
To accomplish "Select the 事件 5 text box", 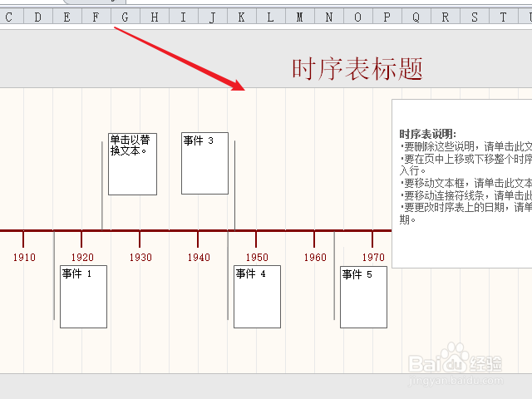I will tap(364, 298).
